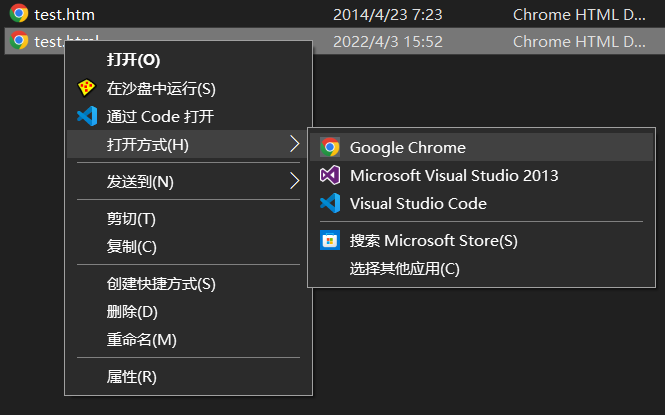Choose 重命名(M) in the context menu

click(x=141, y=340)
